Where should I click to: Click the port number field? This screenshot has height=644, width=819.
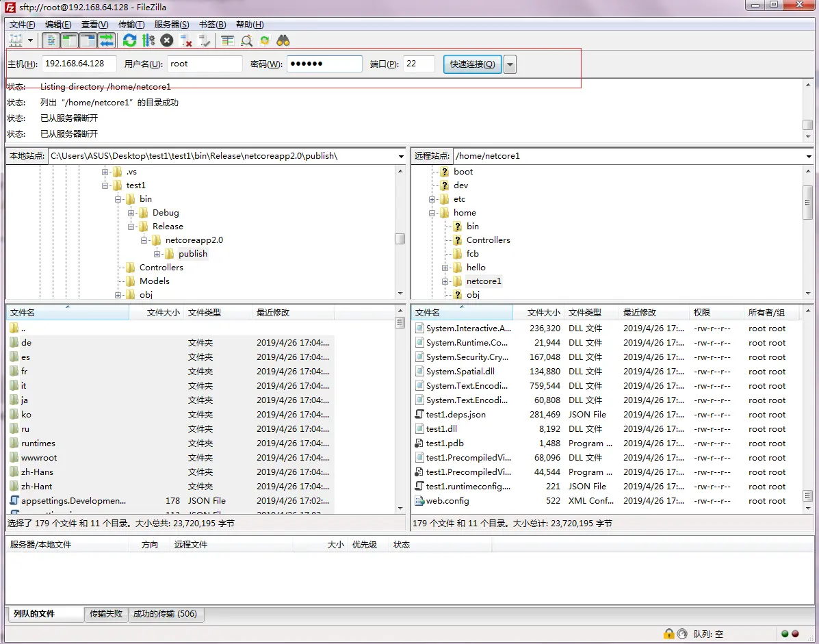pyautogui.click(x=419, y=64)
